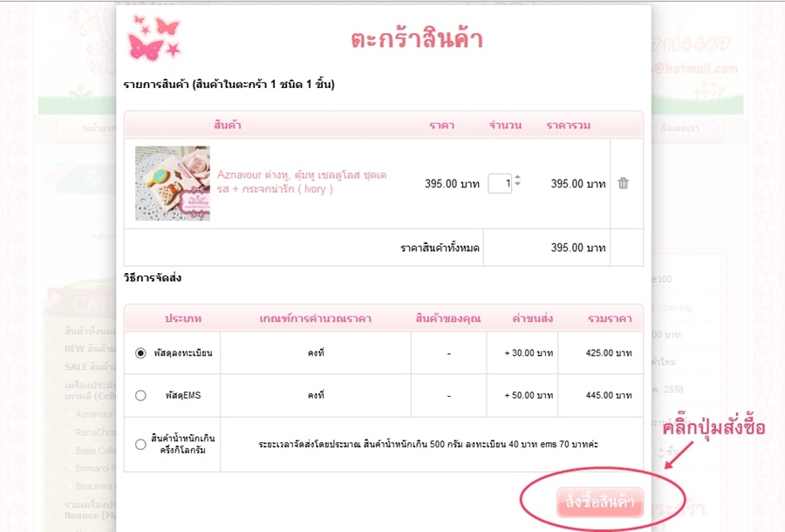The width and height of the screenshot is (785, 532).
Task: Open the NEW สินค้า sidebar category
Action: [90, 349]
